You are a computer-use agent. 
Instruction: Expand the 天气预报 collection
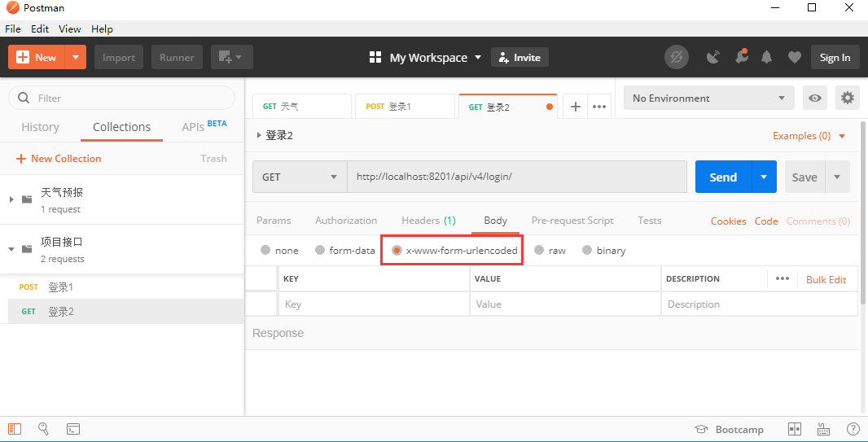tap(11, 199)
